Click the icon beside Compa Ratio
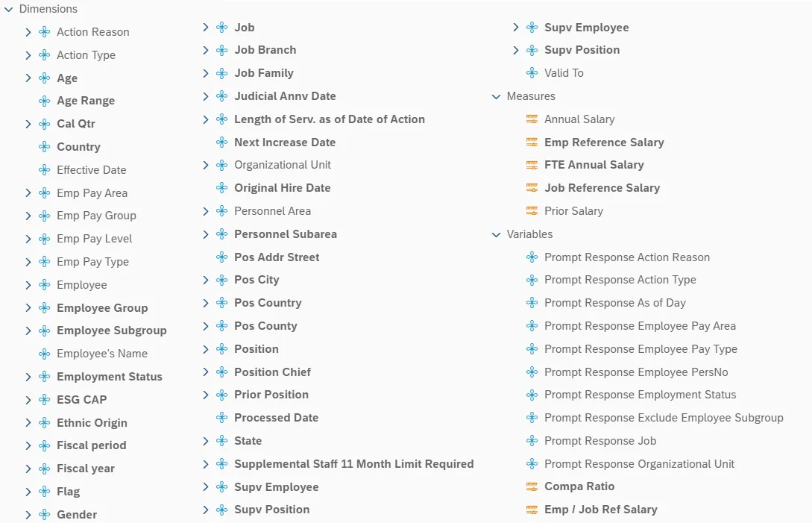The width and height of the screenshot is (812, 523). click(532, 486)
